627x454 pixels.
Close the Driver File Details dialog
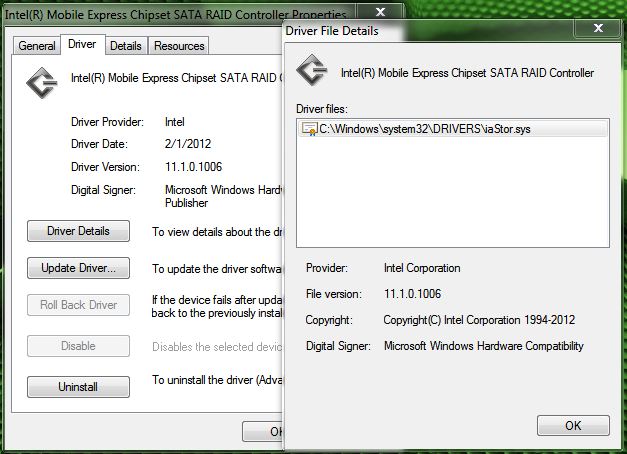pos(598,28)
